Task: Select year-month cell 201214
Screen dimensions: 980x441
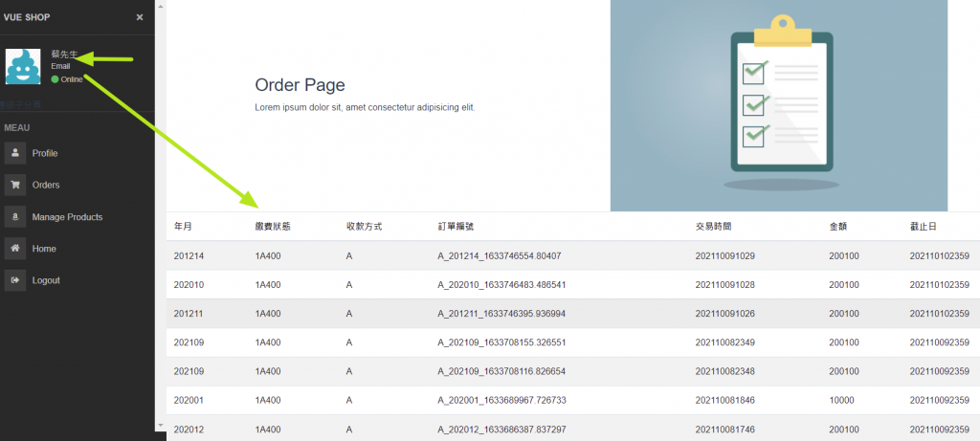Action: (x=189, y=255)
